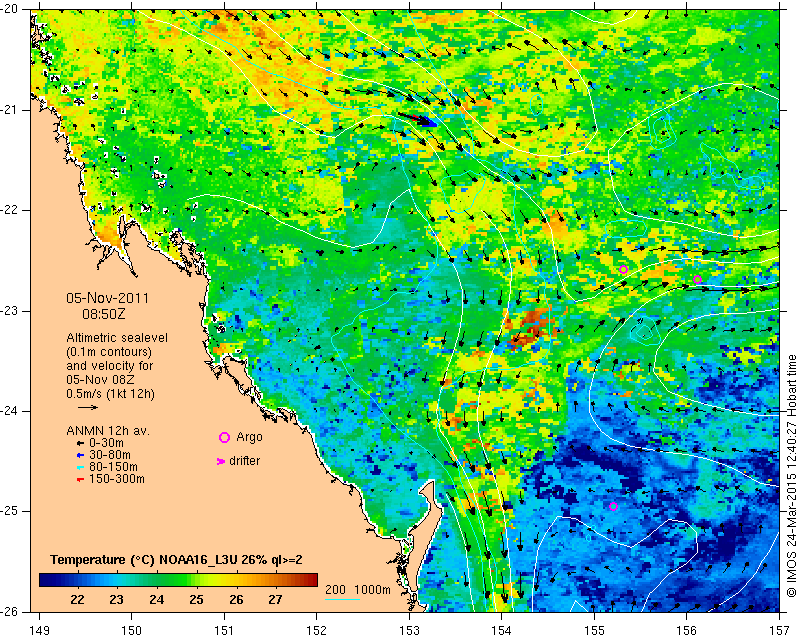
Task: Click the cyan 200m isobath legend line
Action: coord(342,599)
